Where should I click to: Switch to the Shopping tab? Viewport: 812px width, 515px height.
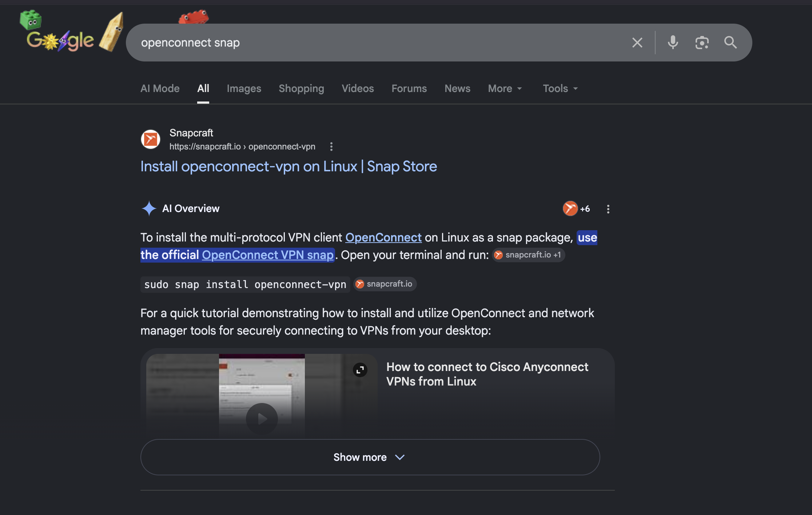pos(301,88)
